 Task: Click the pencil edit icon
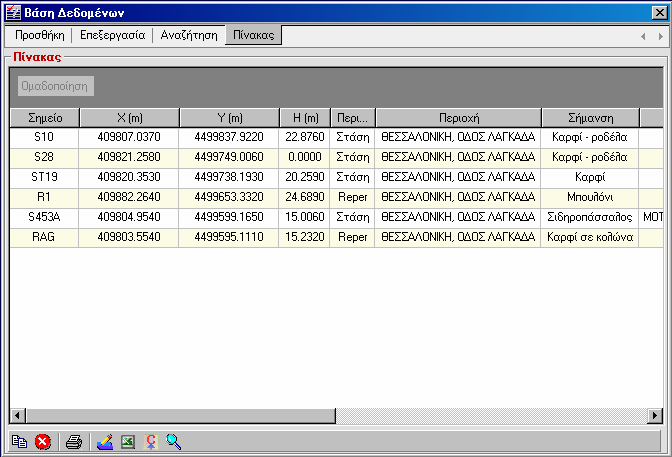pyautogui.click(x=105, y=442)
